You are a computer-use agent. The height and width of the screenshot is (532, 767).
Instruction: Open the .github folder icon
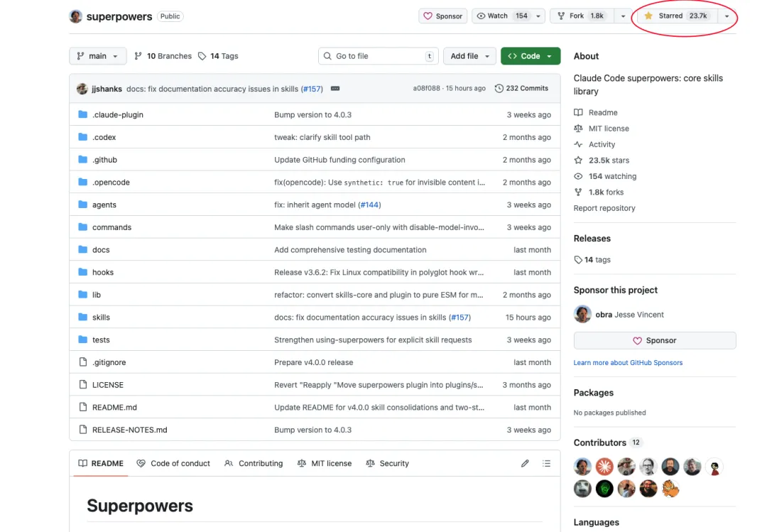(x=82, y=160)
